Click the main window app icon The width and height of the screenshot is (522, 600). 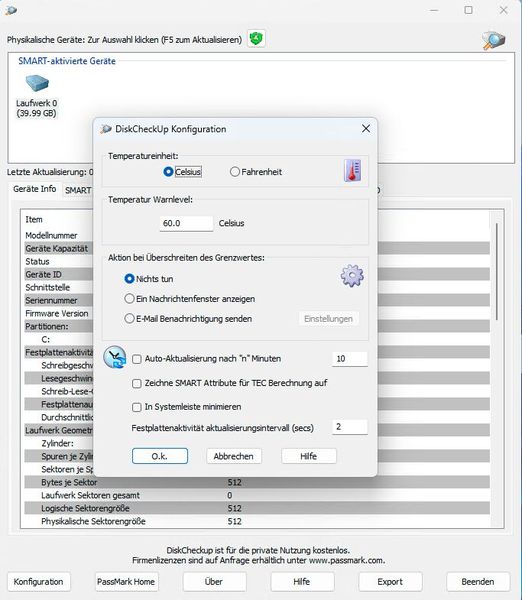[x=11, y=10]
